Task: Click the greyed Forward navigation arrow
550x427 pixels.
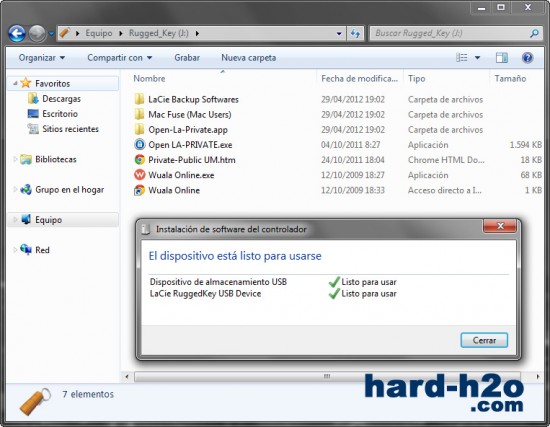Action: 37,34
